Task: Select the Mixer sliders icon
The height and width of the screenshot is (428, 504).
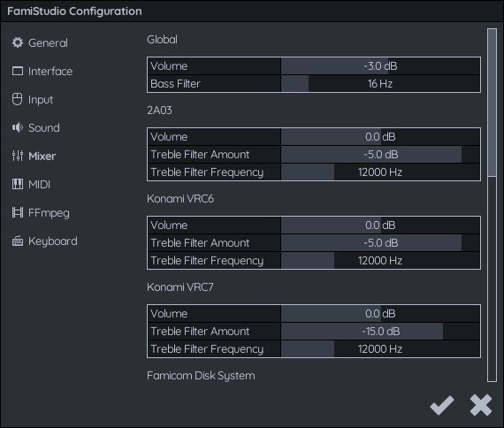Action: point(18,156)
